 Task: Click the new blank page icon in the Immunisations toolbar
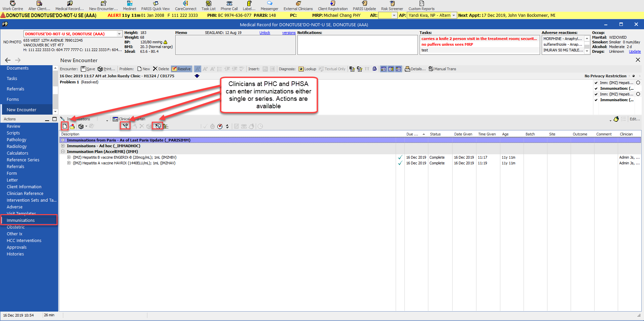coord(65,126)
